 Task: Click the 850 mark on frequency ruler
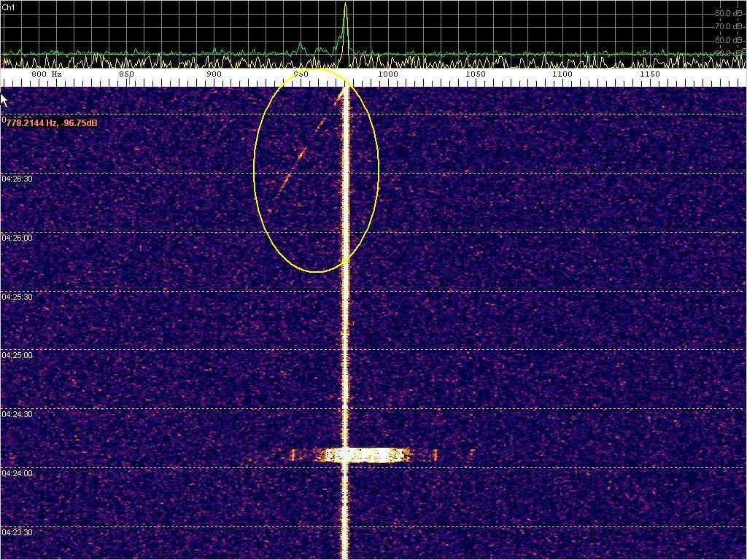[x=126, y=74]
